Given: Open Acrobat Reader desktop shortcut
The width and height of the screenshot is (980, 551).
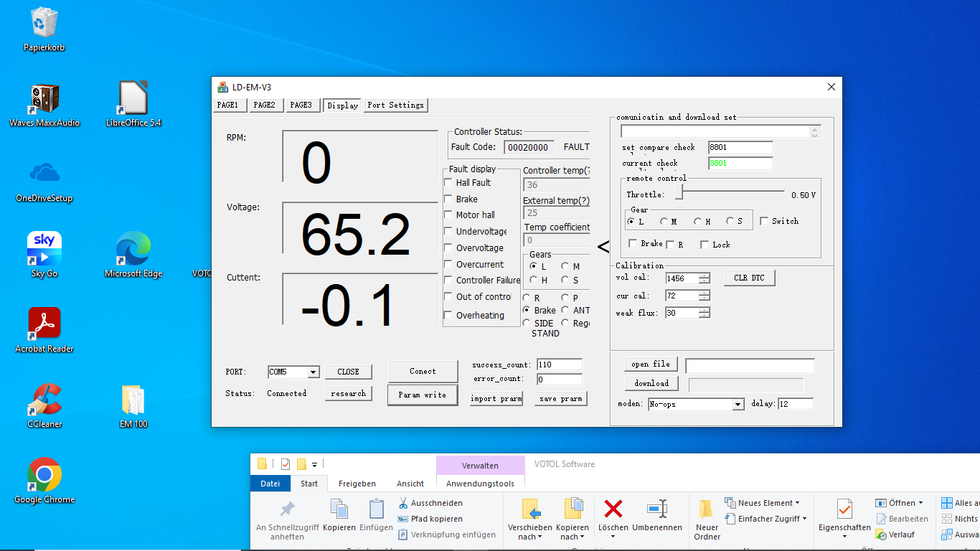Looking at the screenshot, I should [x=44, y=324].
